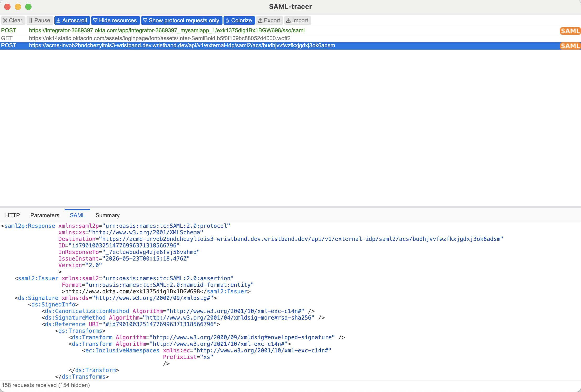Open the HTTP tab
This screenshot has width=581, height=392.
(12, 215)
